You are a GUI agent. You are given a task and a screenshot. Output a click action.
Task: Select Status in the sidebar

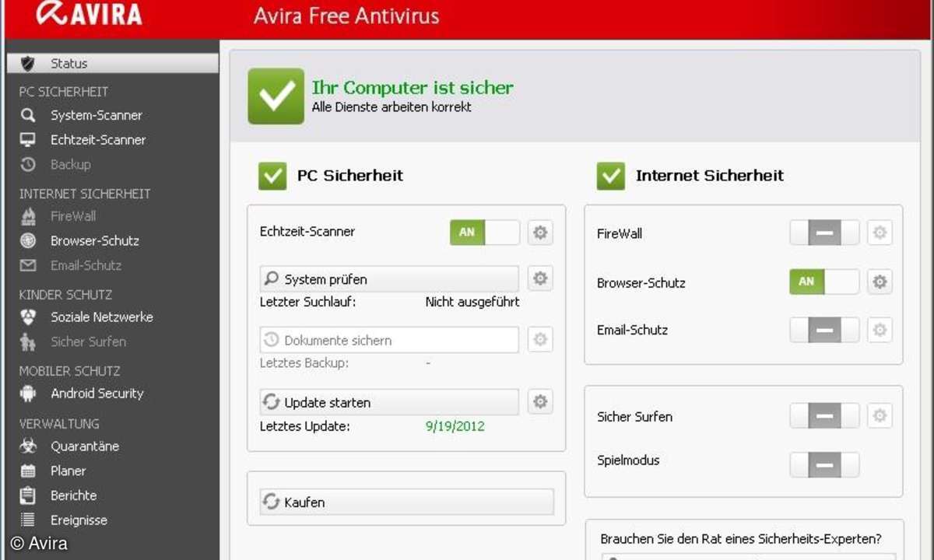(112, 63)
